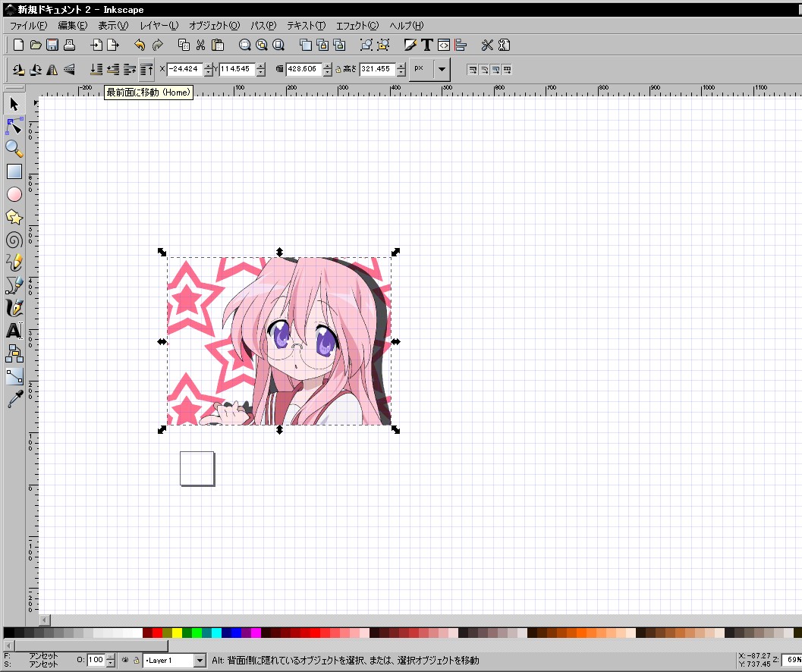802x672 pixels.
Task: Click the Duplicate object icon
Action: 305,45
